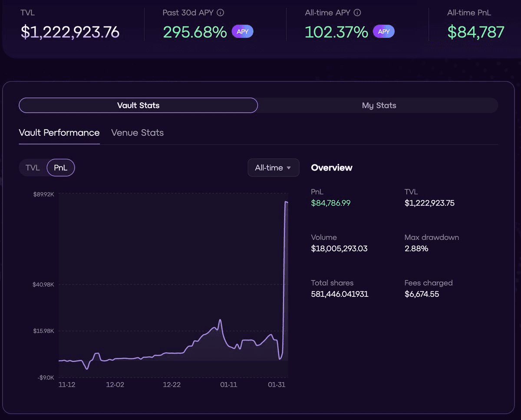Screen dimensions: 521x420
Task: Switch to the My Stats view
Action: click(x=379, y=105)
